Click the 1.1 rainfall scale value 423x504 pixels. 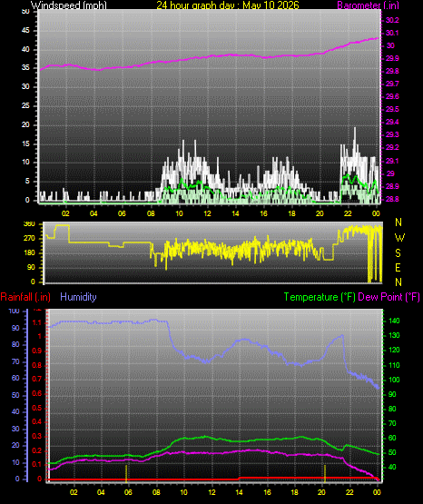point(37,322)
